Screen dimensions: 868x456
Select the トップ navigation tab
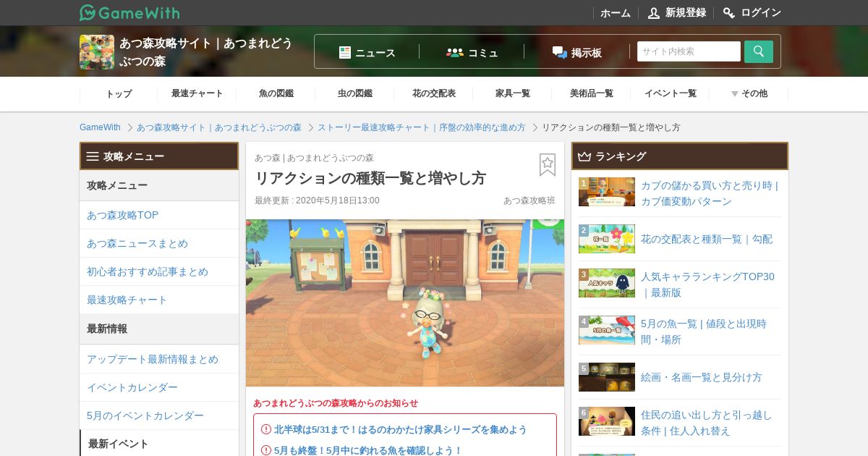coord(119,93)
